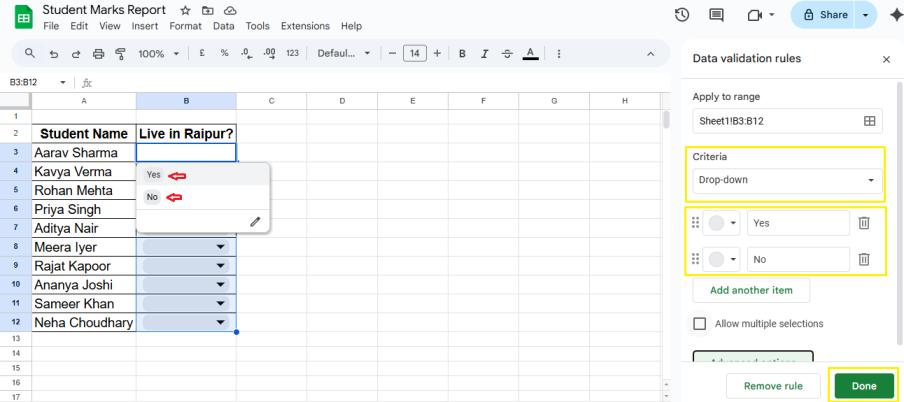
Task: Open dropdown arrow in Meera Iyer row
Action: 220,247
